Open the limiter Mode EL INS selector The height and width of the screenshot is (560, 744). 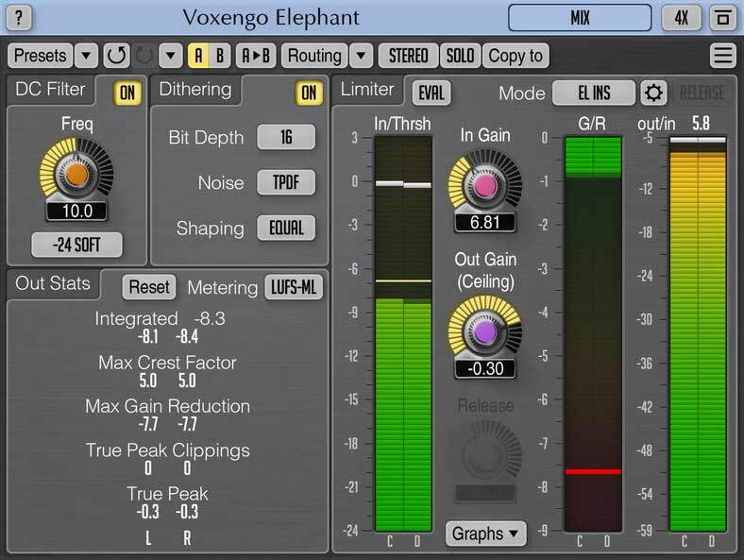594,93
